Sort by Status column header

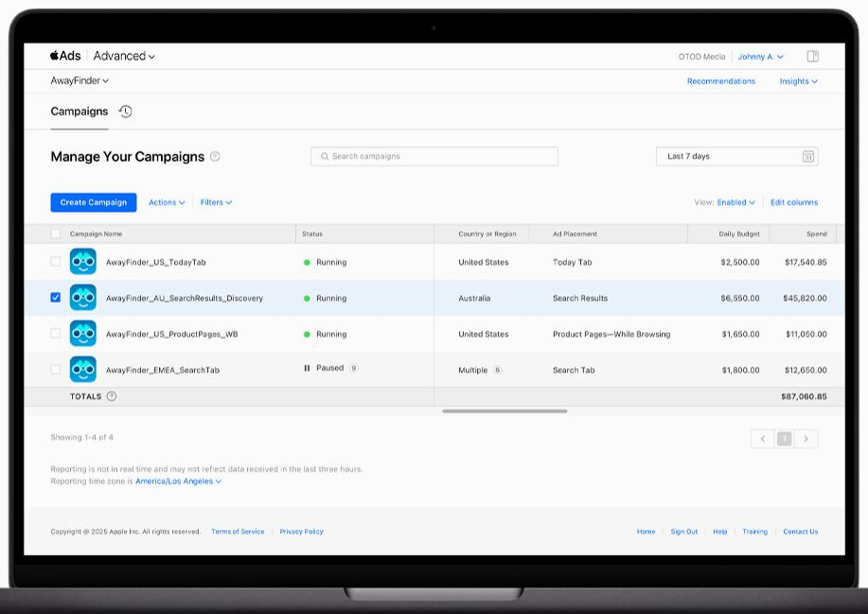[x=312, y=234]
